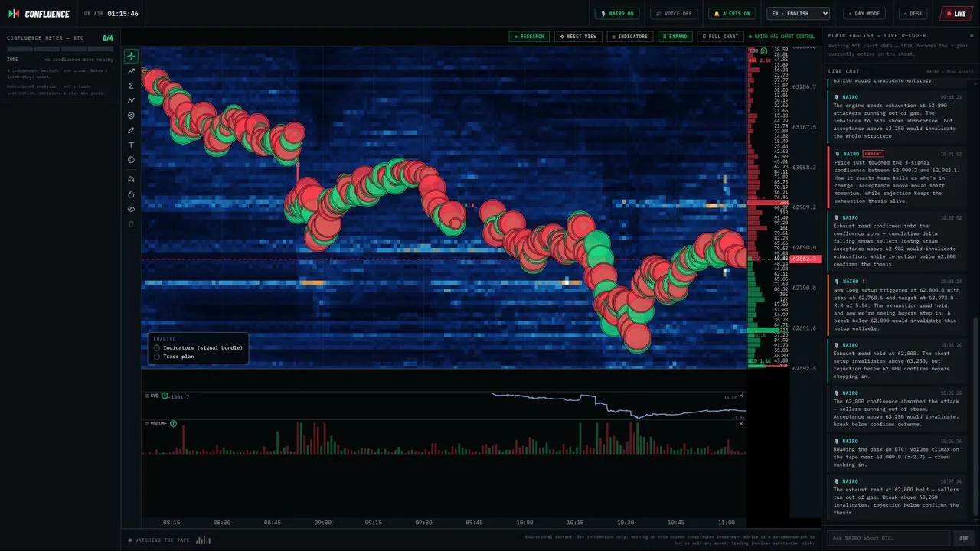Select Indicators (signal bundle) radio option
The image size is (980, 551).
point(157,347)
